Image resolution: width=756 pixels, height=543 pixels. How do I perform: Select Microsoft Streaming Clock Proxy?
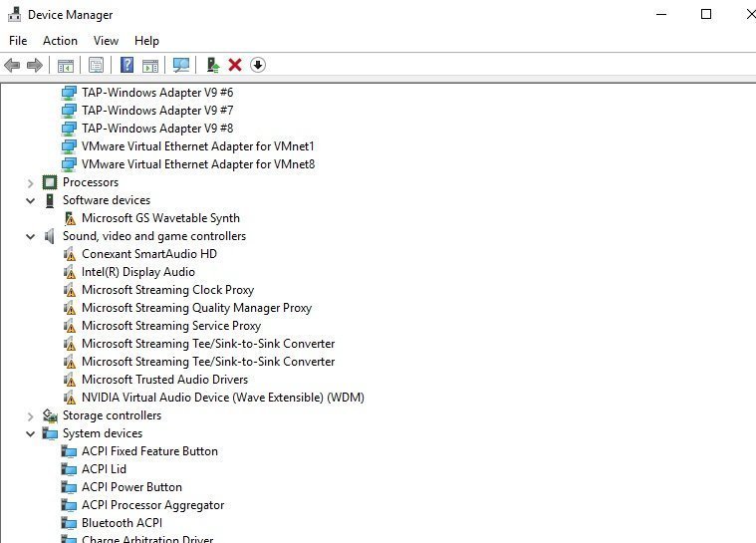(167, 290)
